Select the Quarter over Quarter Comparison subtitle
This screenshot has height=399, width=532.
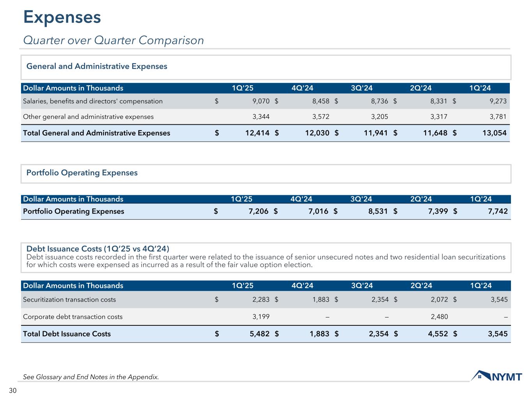click(113, 40)
